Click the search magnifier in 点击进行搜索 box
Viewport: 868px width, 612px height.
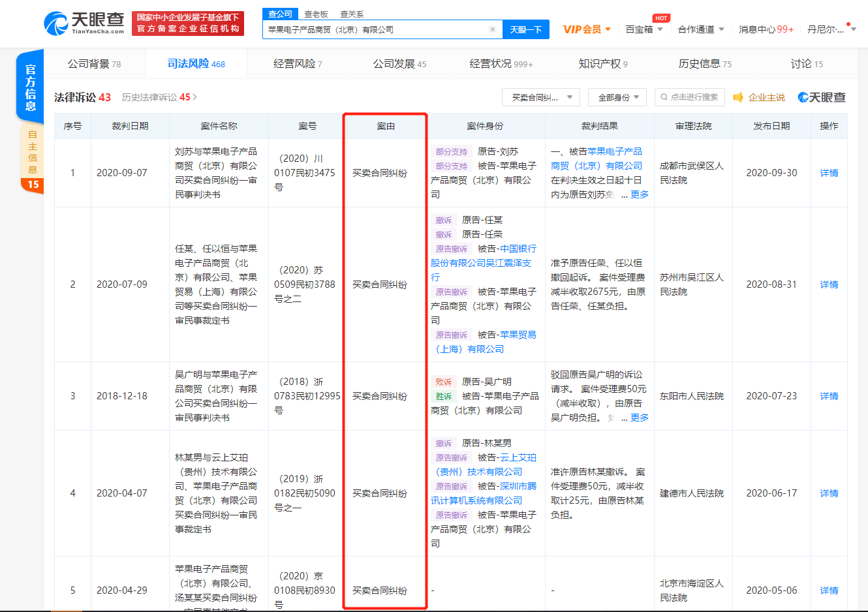click(664, 97)
